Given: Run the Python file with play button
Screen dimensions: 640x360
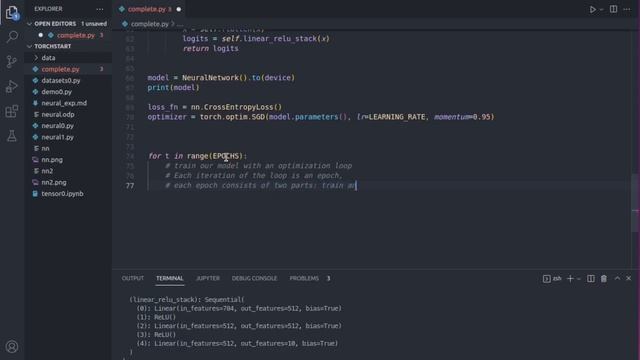Looking at the screenshot, I should (x=592, y=9).
